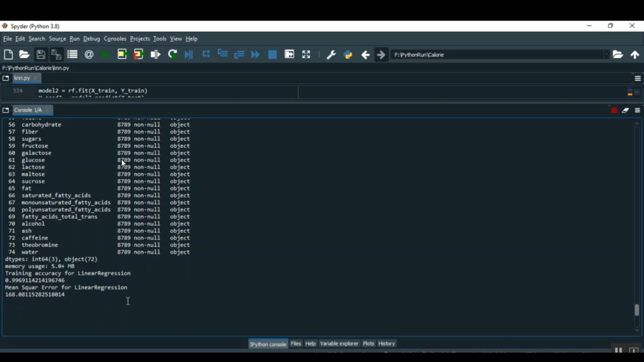The height and width of the screenshot is (362, 644).
Task: Create a new file from the toolbar
Action: [x=8, y=54]
